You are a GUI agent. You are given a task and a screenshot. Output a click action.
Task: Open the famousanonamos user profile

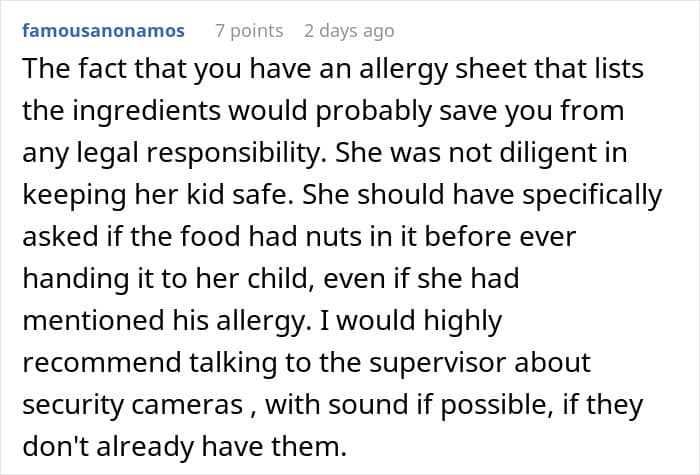click(103, 31)
